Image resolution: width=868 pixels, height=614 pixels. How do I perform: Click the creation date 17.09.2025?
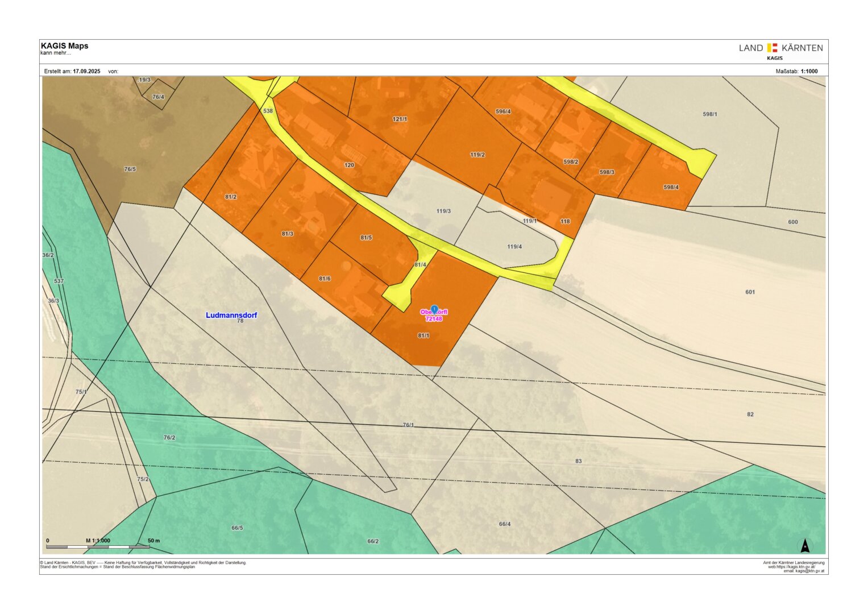pos(86,71)
